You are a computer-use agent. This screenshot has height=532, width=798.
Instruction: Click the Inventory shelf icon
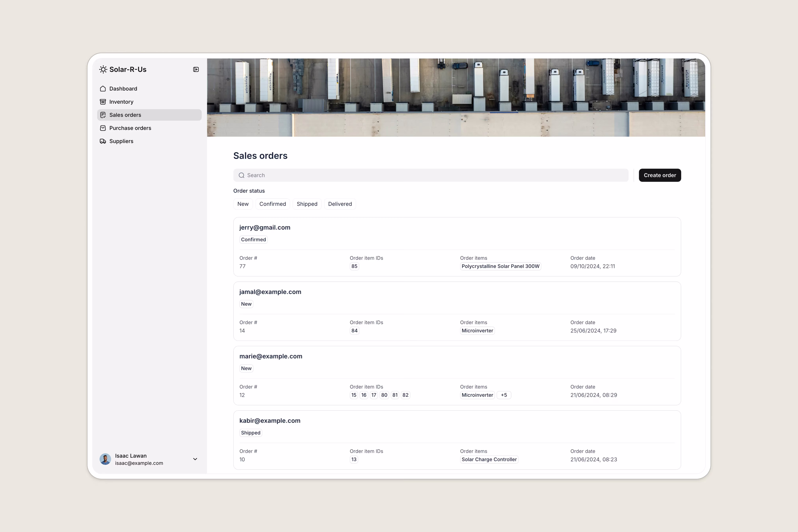pos(103,101)
